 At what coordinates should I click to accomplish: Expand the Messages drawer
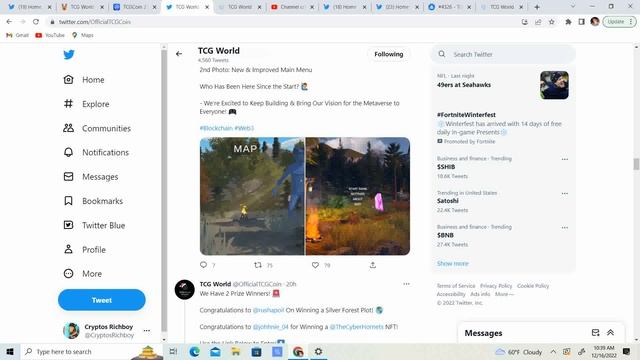[611, 333]
